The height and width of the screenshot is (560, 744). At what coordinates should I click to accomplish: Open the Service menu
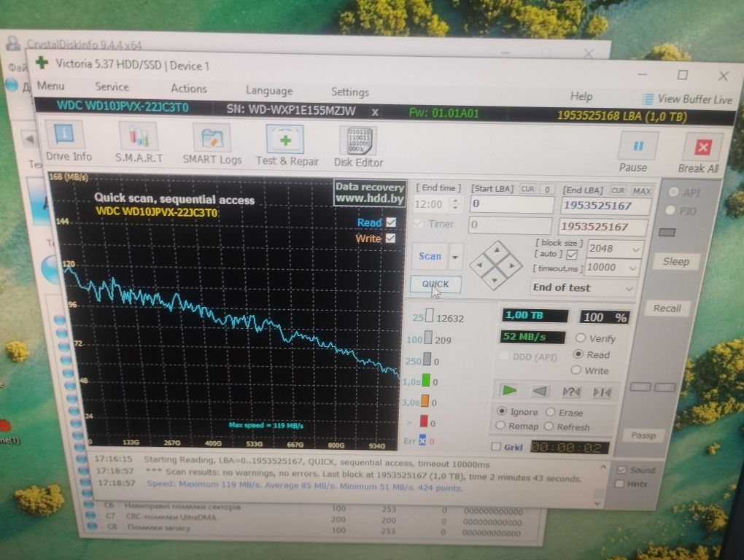pos(112,87)
